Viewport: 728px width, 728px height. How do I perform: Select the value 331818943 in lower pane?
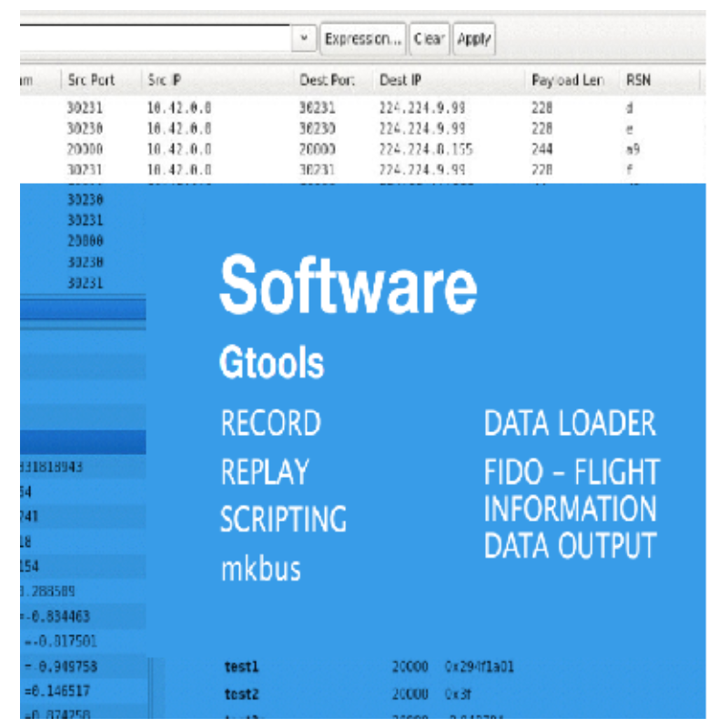(x=52, y=467)
